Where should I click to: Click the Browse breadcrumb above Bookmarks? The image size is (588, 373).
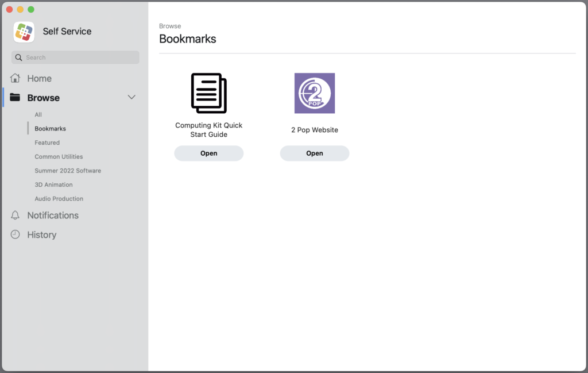coord(170,26)
